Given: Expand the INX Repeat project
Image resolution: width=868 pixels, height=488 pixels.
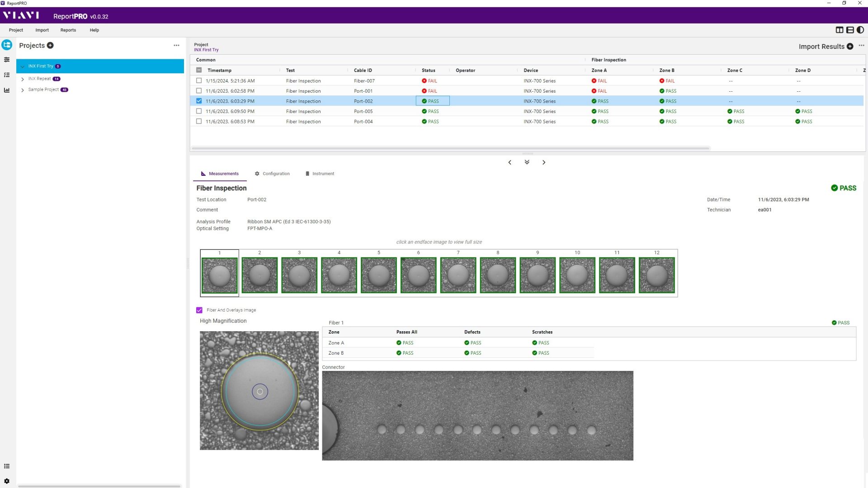Looking at the screenshot, I should tap(23, 79).
